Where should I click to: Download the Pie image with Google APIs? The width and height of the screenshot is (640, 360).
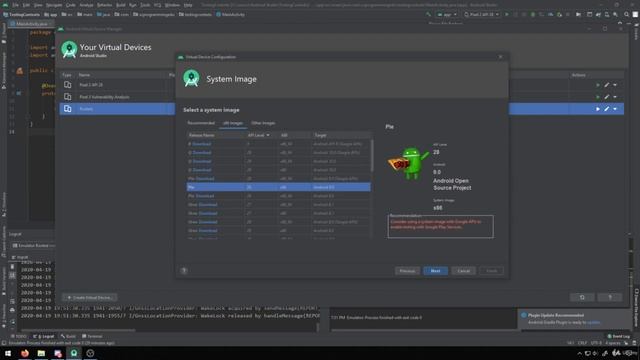205,178
